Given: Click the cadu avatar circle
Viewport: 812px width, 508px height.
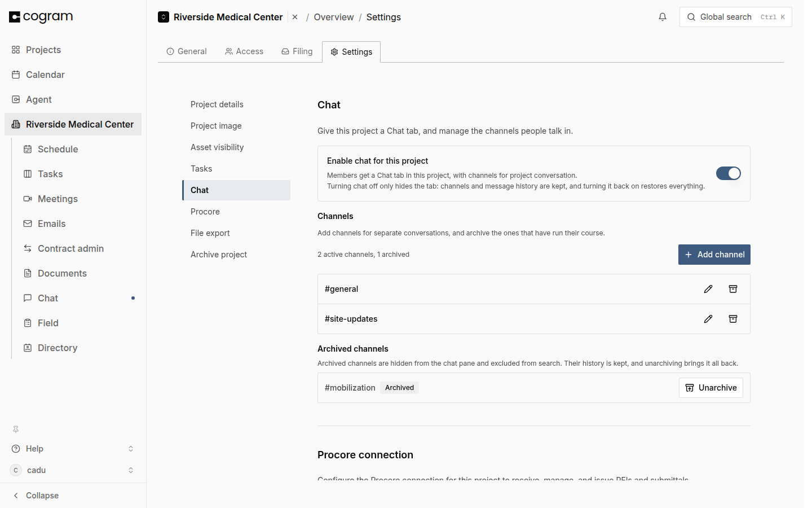Looking at the screenshot, I should pos(16,470).
